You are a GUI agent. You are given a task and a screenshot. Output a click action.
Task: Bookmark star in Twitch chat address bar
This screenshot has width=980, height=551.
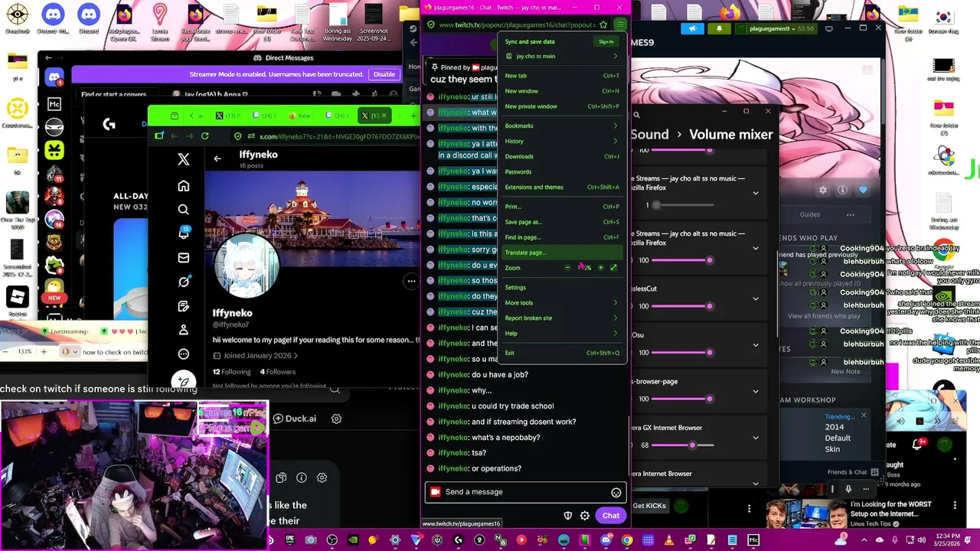pos(603,24)
